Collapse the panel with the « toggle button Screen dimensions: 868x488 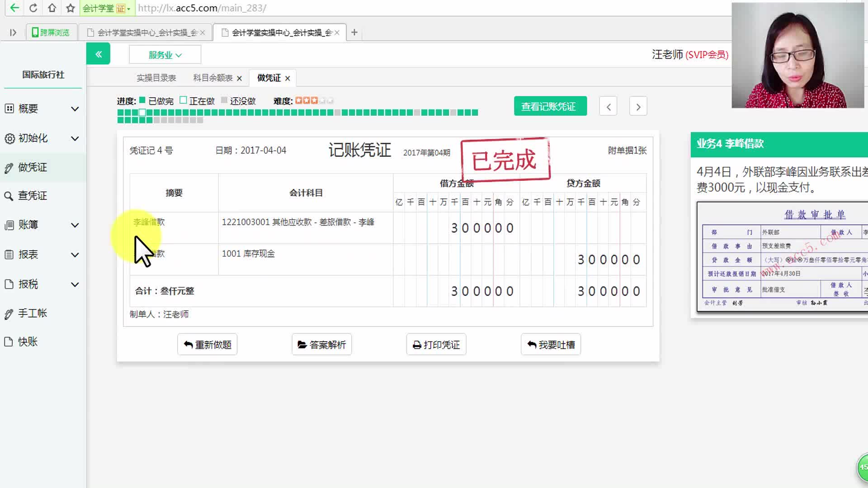98,54
